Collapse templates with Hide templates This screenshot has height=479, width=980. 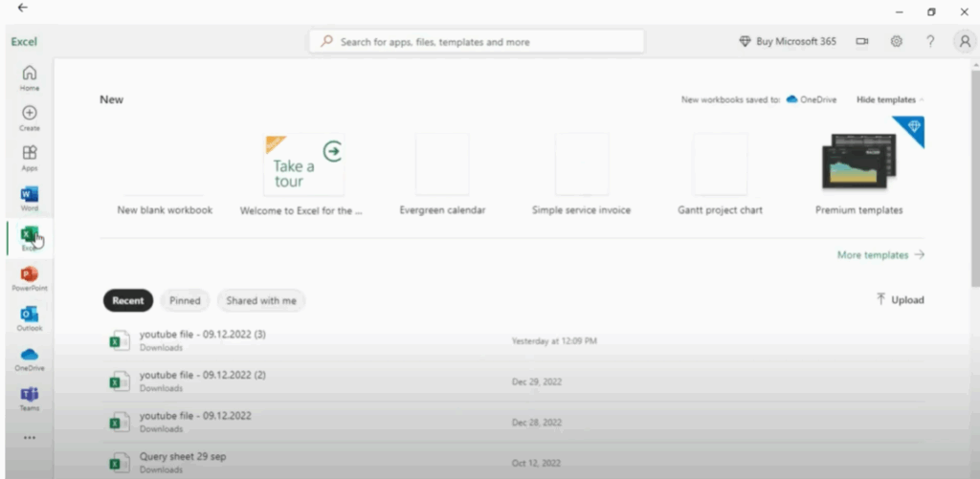890,99
